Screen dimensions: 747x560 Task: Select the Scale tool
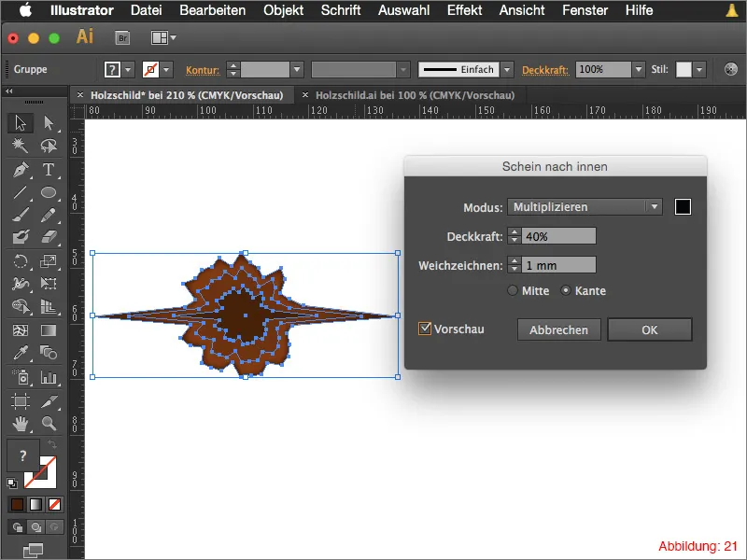click(x=49, y=261)
